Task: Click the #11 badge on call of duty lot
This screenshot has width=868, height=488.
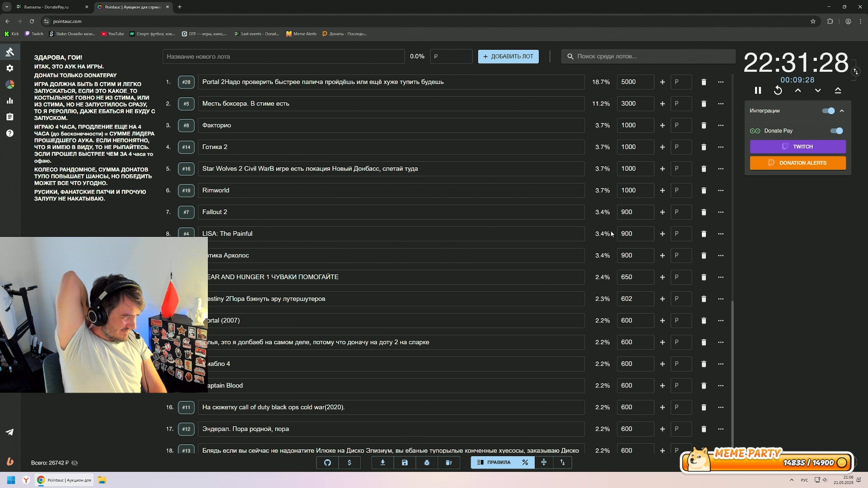Action: point(186,407)
